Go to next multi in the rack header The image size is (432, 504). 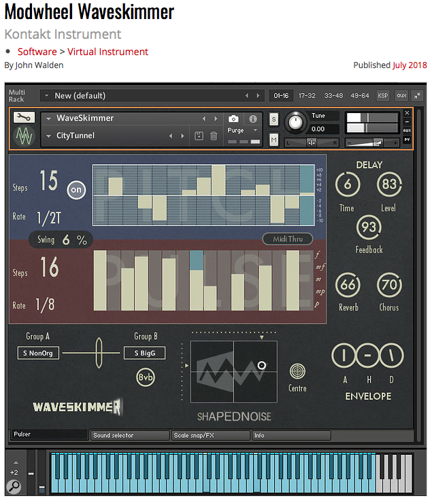coord(258,95)
